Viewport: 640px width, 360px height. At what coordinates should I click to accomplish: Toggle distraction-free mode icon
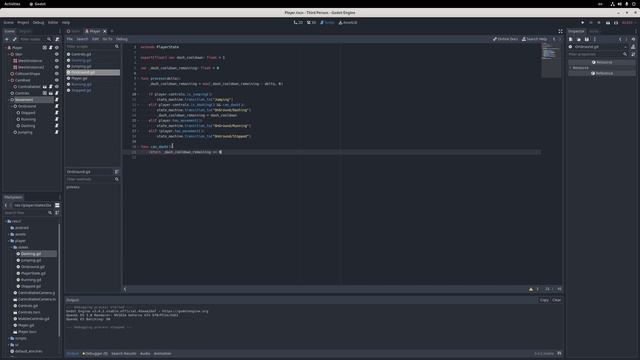point(560,31)
